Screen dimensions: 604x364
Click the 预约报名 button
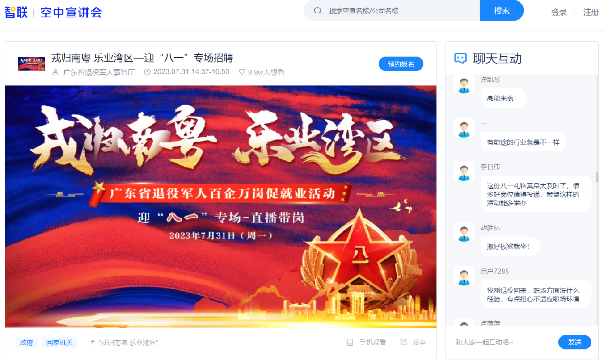tap(401, 64)
